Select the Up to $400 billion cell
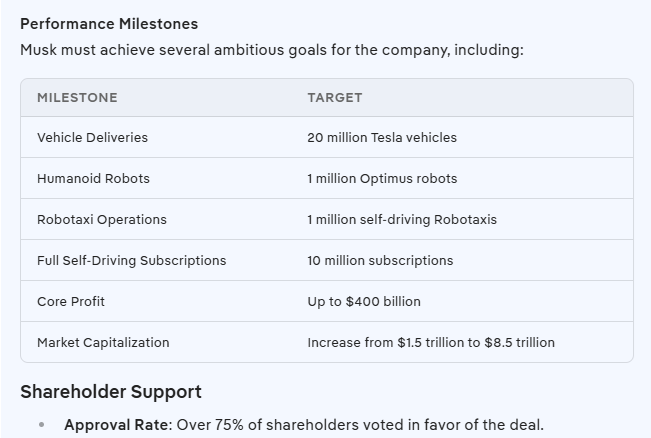 click(x=363, y=301)
